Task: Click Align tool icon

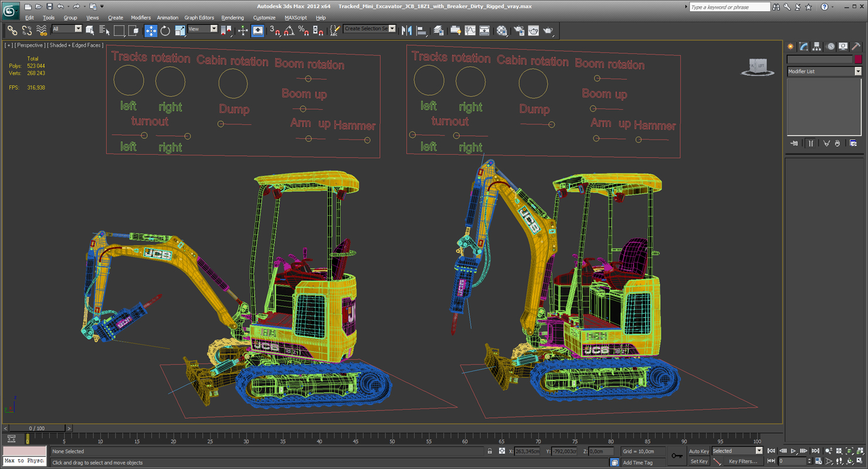Action: [421, 30]
